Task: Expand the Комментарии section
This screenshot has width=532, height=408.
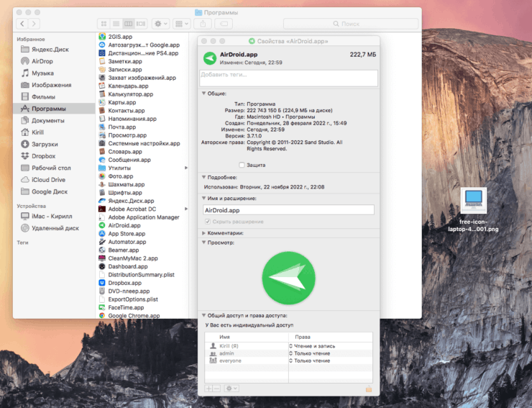Action: (x=203, y=233)
